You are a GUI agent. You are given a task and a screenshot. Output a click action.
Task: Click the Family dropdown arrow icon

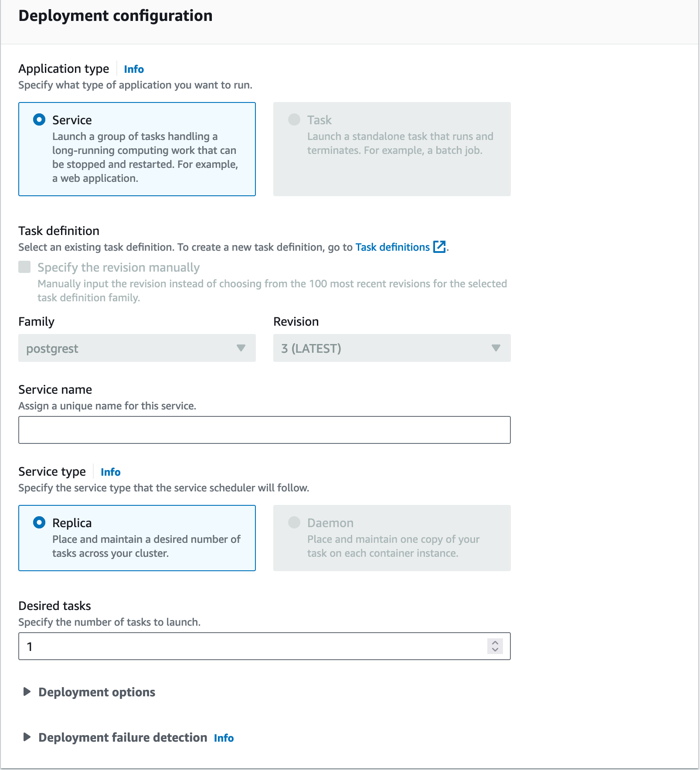[241, 348]
